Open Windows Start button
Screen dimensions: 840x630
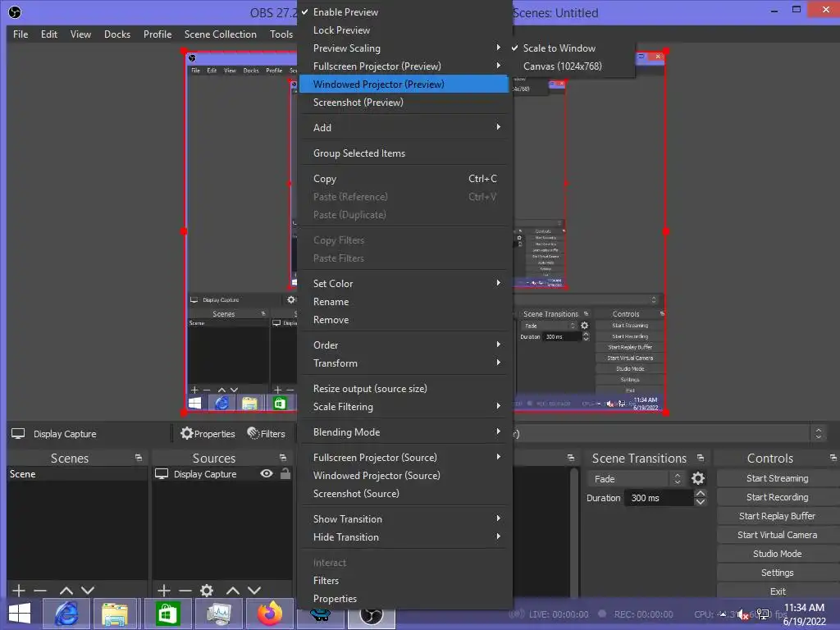pos(20,614)
